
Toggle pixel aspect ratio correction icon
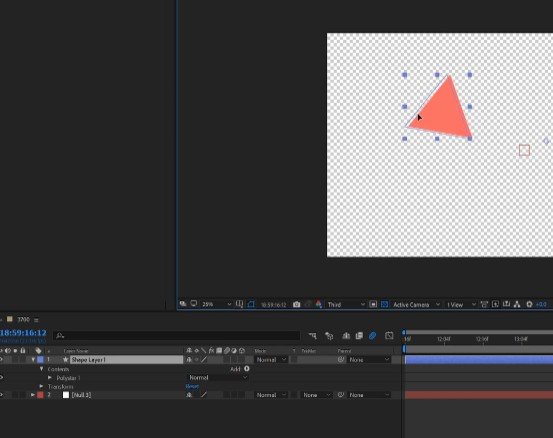484,304
